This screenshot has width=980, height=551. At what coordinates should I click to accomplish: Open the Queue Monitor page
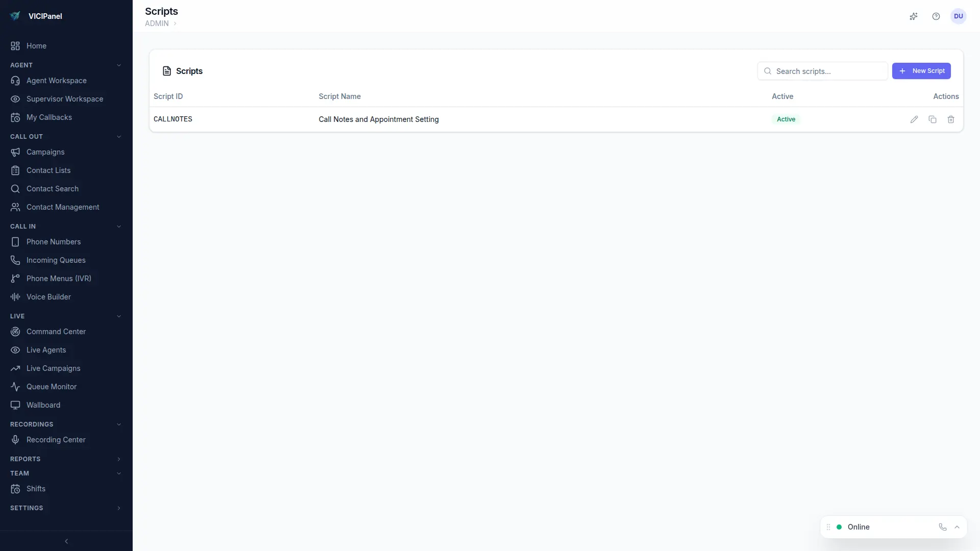point(50,386)
